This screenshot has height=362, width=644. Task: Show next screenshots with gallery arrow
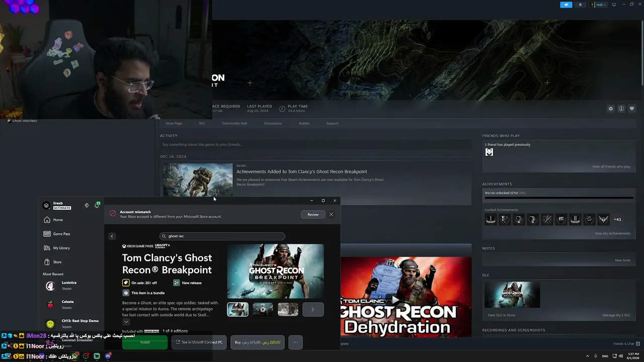312,310
